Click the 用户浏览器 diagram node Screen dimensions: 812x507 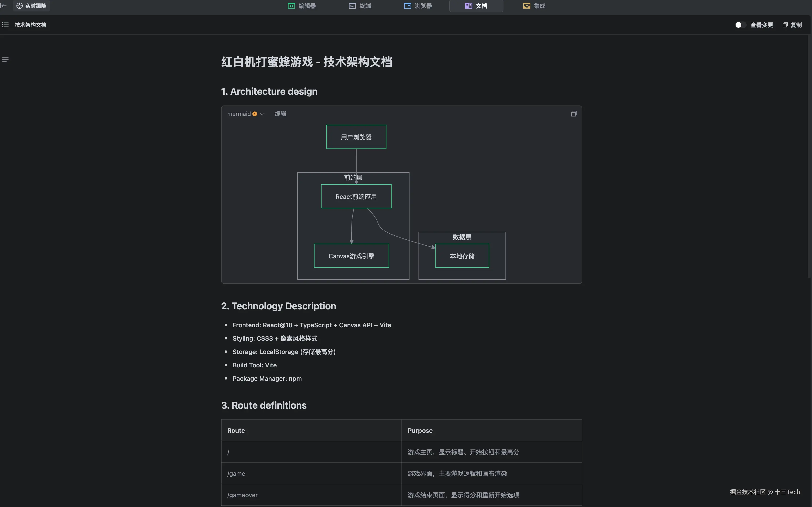(356, 137)
